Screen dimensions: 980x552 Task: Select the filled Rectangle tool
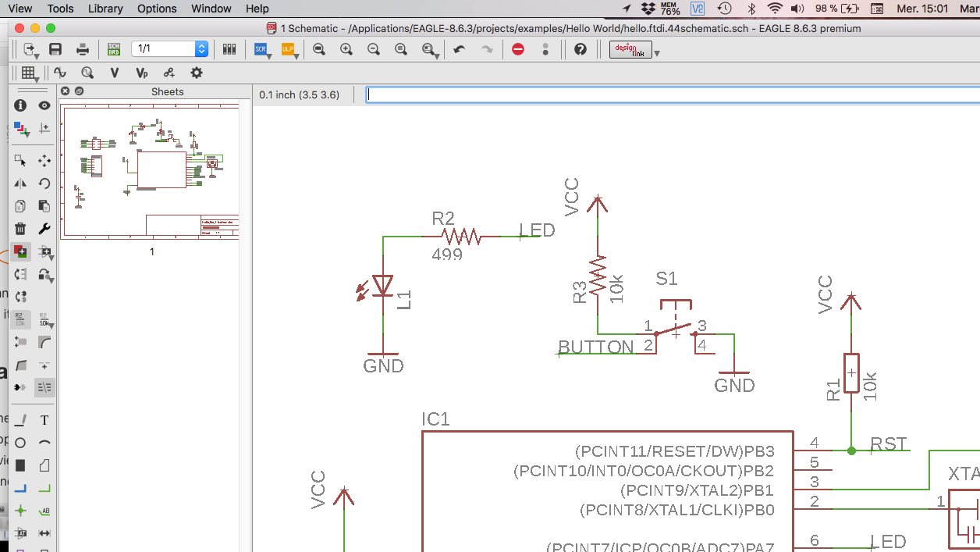21,465
